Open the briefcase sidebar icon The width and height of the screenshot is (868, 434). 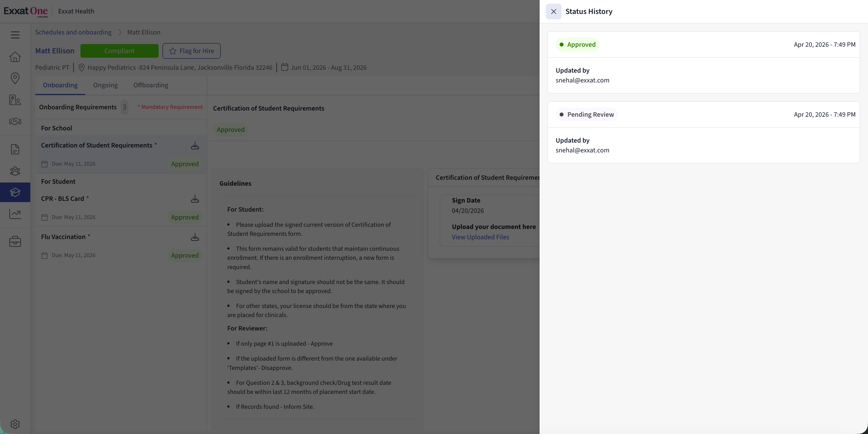pyautogui.click(x=15, y=241)
